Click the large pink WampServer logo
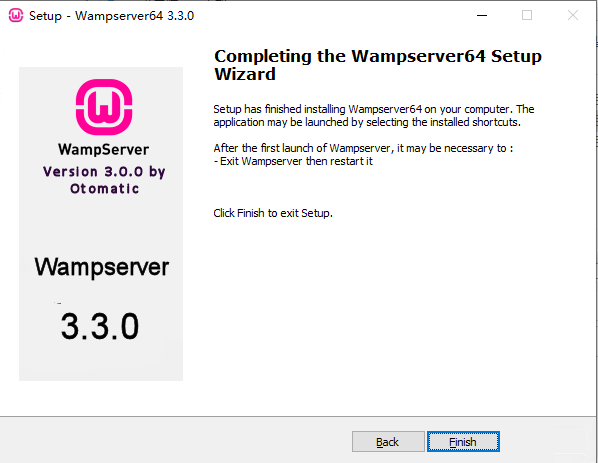Viewport: 598px width, 463px height. point(104,107)
